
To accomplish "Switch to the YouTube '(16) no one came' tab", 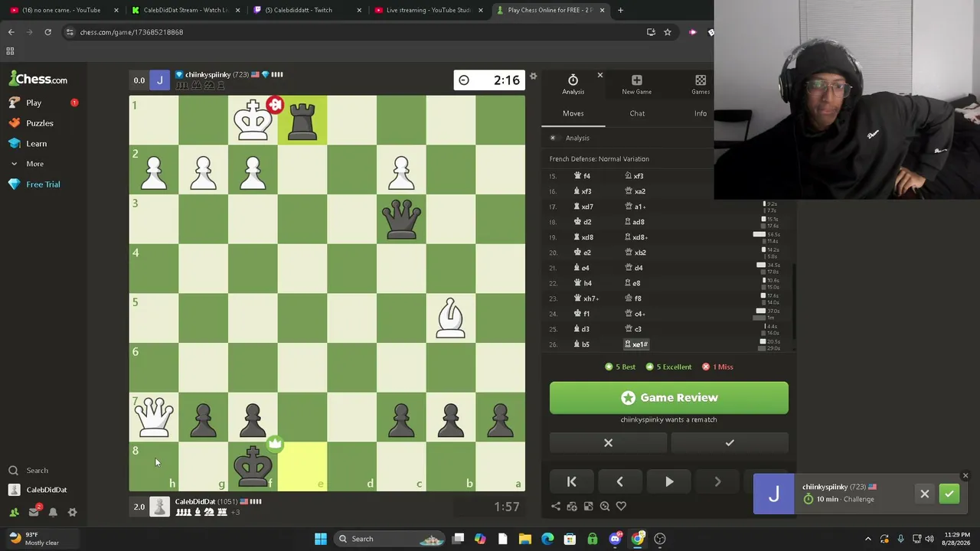I will click(x=61, y=10).
